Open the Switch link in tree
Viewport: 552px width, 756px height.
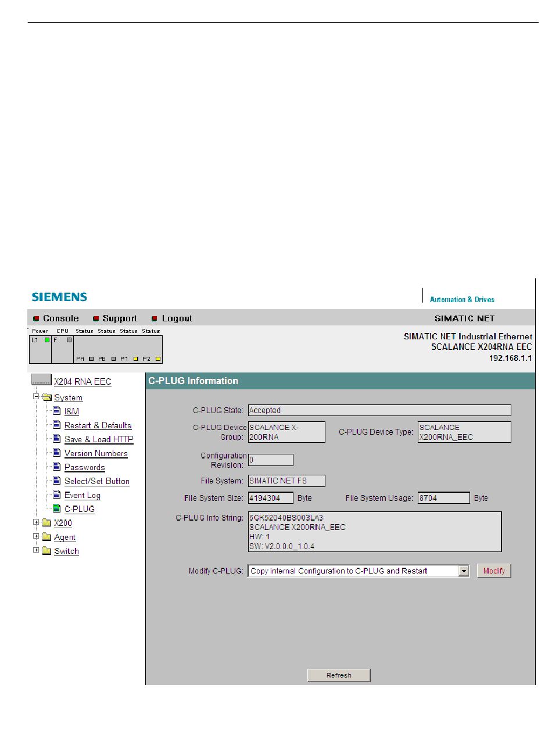(x=66, y=551)
